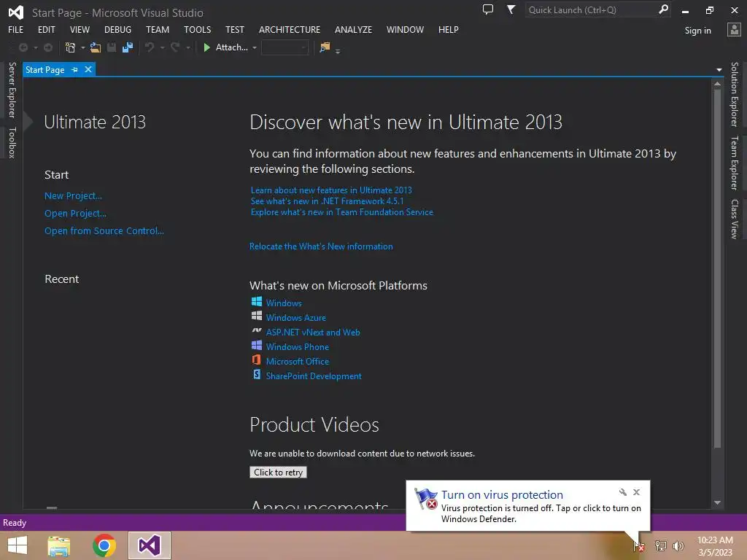This screenshot has height=560, width=747.
Task: Expand the Attach button dropdown arrow
Action: point(255,47)
